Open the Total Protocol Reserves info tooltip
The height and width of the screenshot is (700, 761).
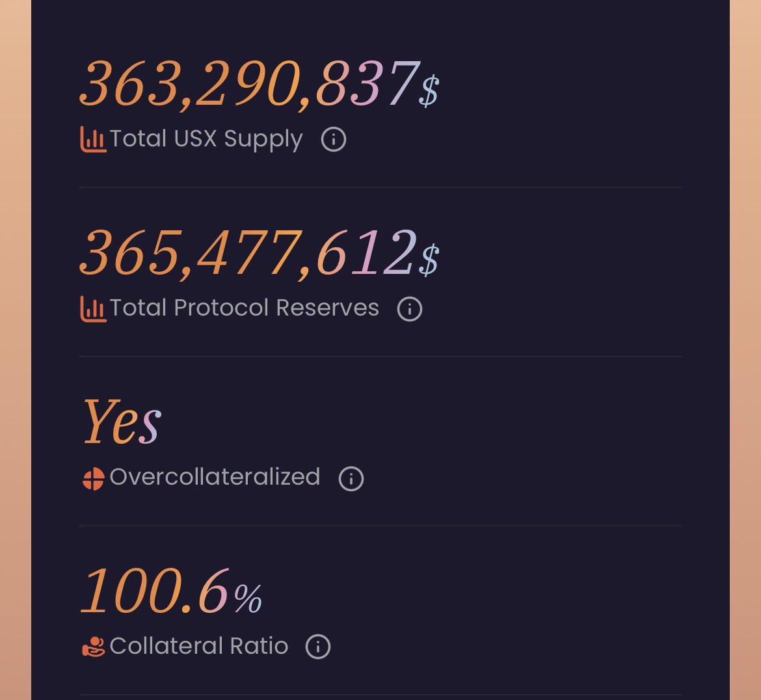pyautogui.click(x=410, y=308)
